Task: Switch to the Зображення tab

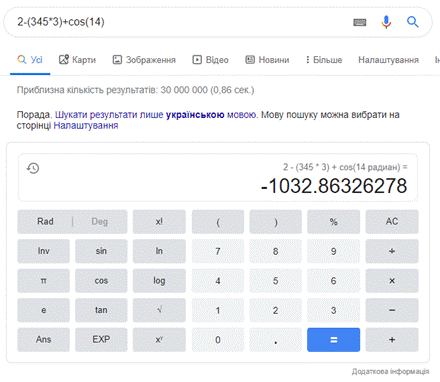Action: point(144,60)
